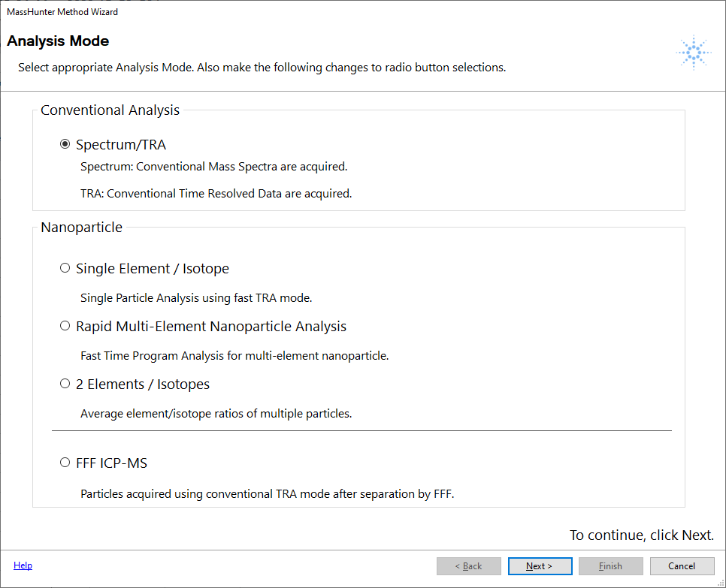This screenshot has height=588, width=726.
Task: Click the FFF ICP-MS label text
Action: (111, 463)
